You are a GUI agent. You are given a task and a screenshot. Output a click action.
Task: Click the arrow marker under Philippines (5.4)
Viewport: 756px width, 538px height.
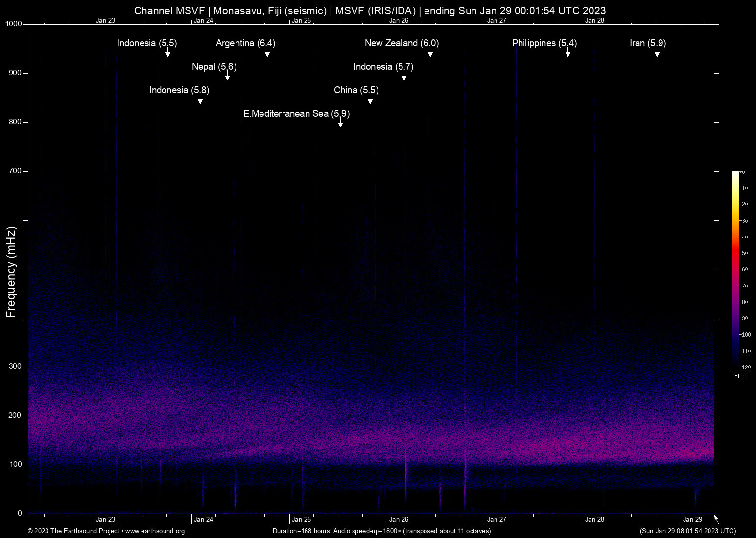coord(567,52)
